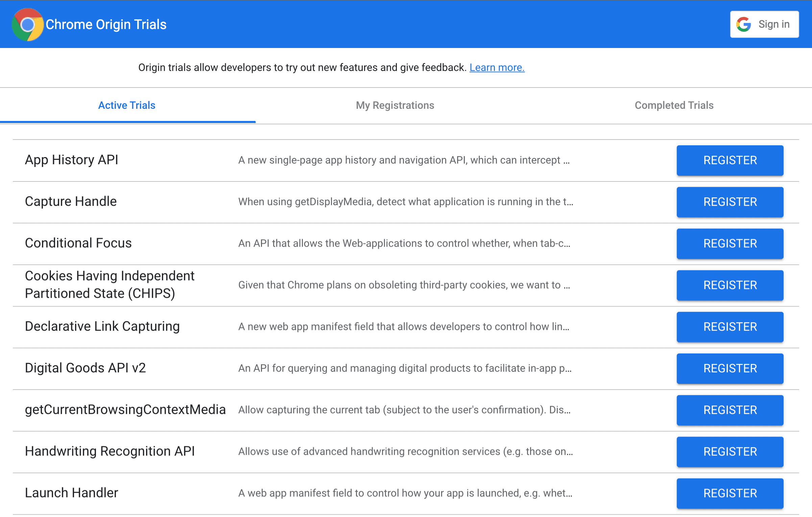Register for Digital Goods API v2

[x=730, y=368]
